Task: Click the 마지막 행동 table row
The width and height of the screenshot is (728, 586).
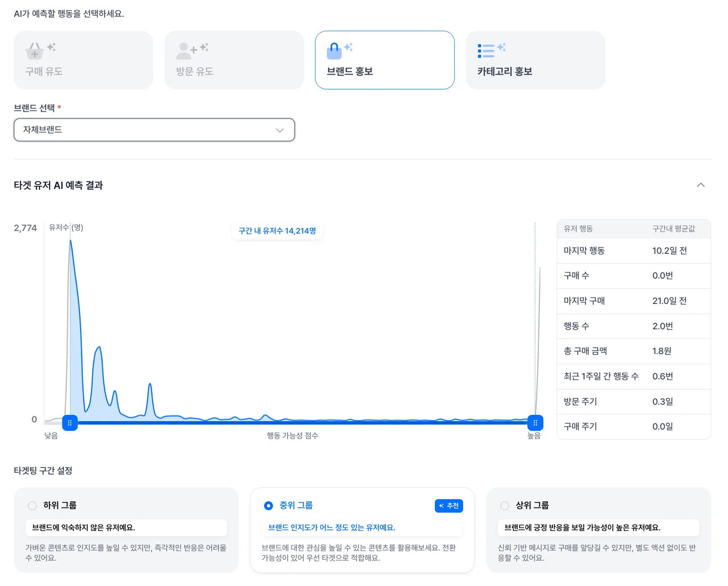Action: pyautogui.click(x=634, y=251)
